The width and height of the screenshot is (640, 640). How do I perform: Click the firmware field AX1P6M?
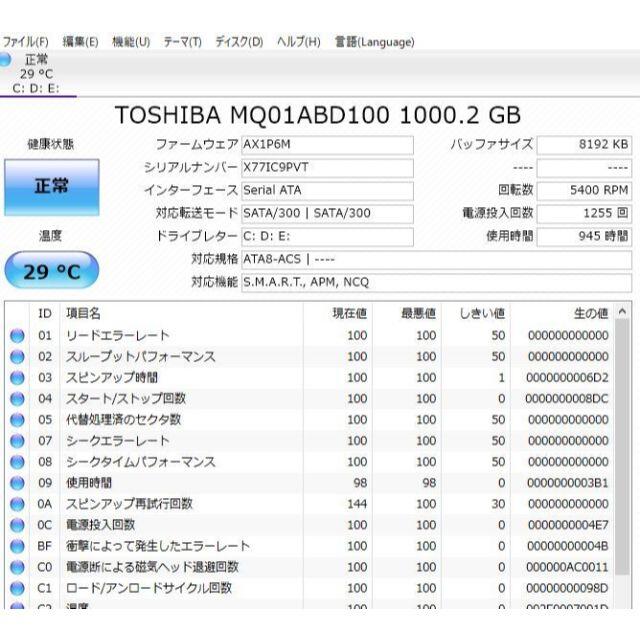click(x=327, y=145)
